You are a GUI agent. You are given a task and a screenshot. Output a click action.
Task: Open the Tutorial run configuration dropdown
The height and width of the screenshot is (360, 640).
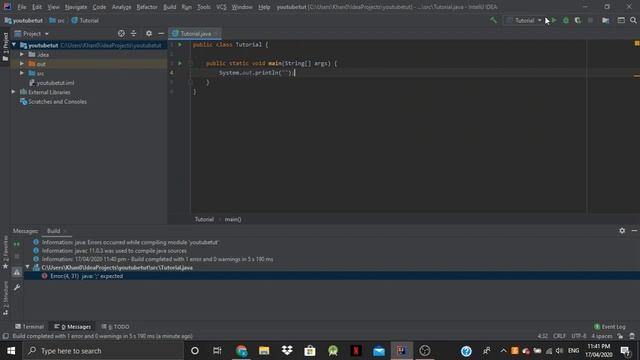(524, 20)
